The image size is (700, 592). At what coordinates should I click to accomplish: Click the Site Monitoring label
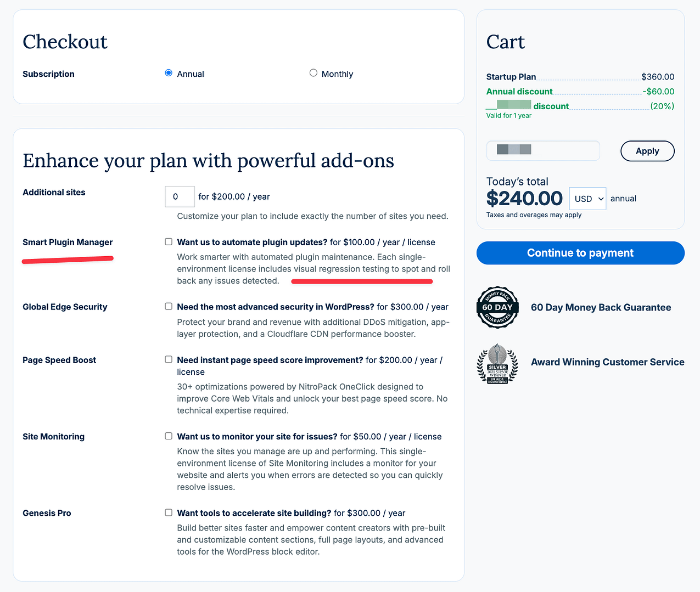tap(54, 437)
